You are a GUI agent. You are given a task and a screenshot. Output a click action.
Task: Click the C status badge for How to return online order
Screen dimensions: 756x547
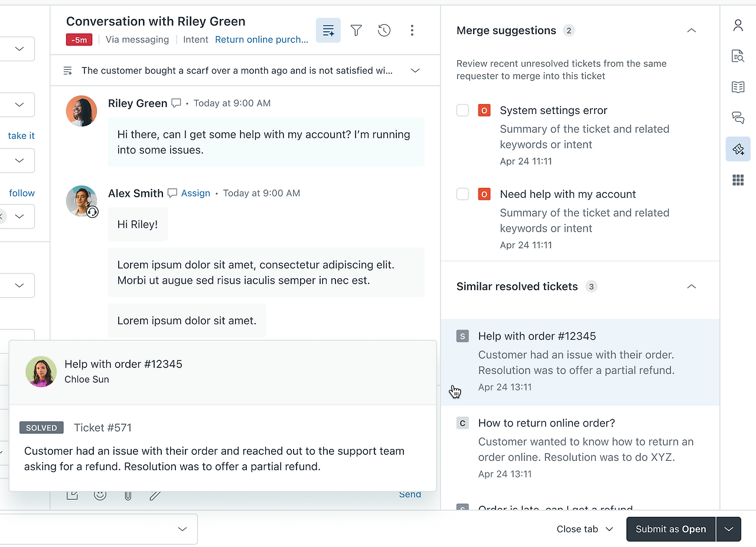[x=462, y=423]
